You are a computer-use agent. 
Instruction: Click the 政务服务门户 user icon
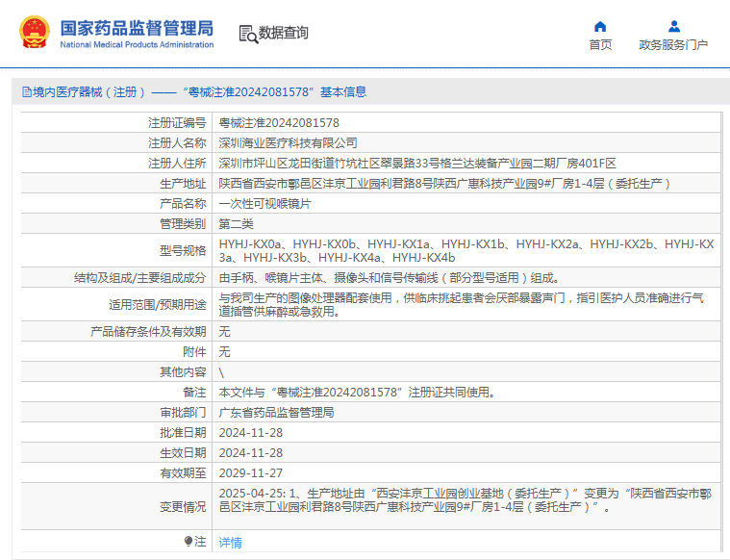click(x=673, y=26)
